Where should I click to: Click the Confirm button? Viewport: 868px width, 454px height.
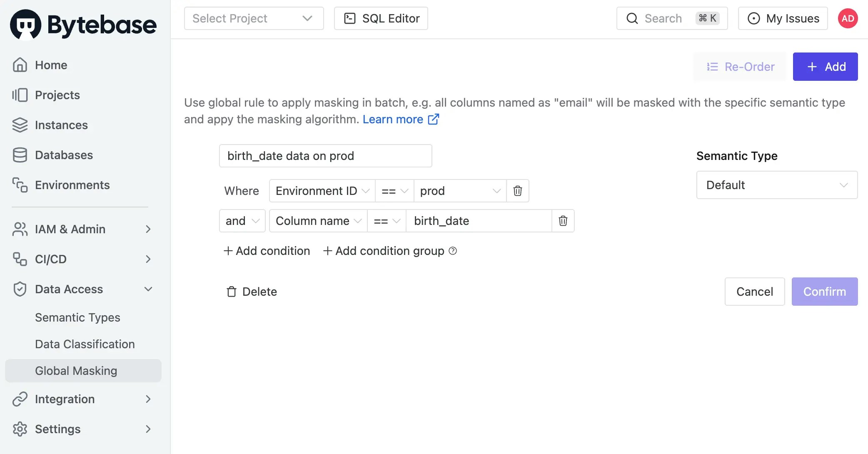coord(824,292)
